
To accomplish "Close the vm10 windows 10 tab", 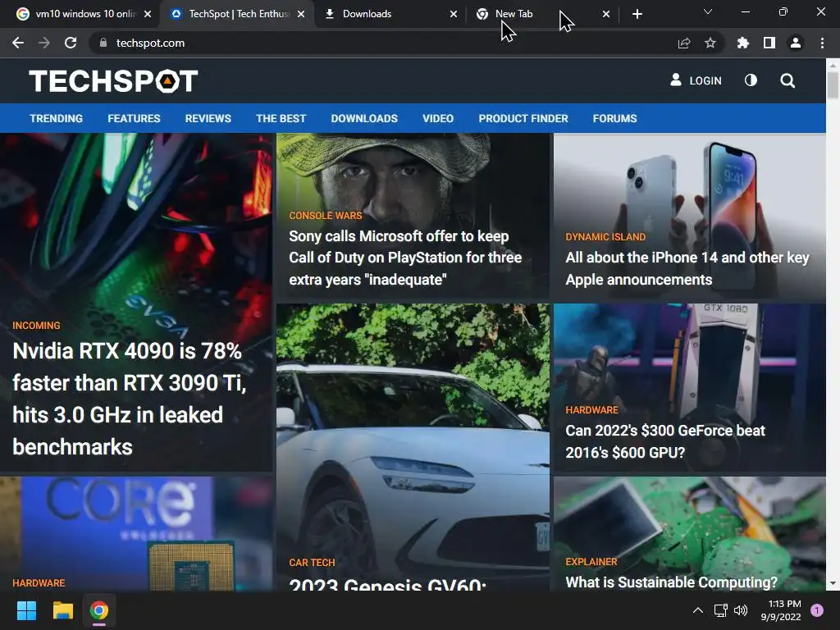I will pos(148,14).
